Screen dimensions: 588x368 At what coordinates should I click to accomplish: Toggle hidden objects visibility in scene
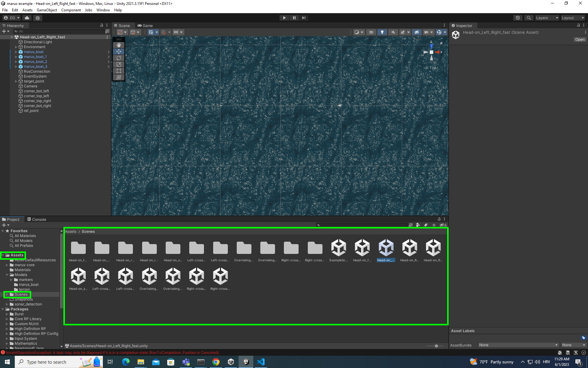[417, 32]
